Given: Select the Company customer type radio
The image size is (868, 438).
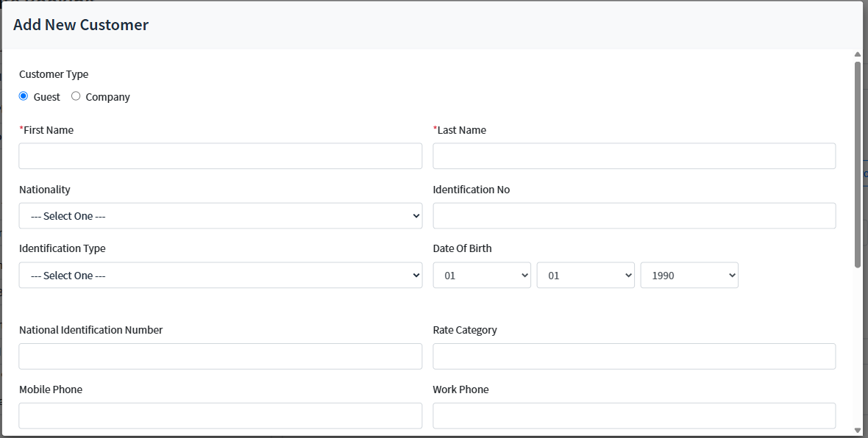Looking at the screenshot, I should pos(76,96).
